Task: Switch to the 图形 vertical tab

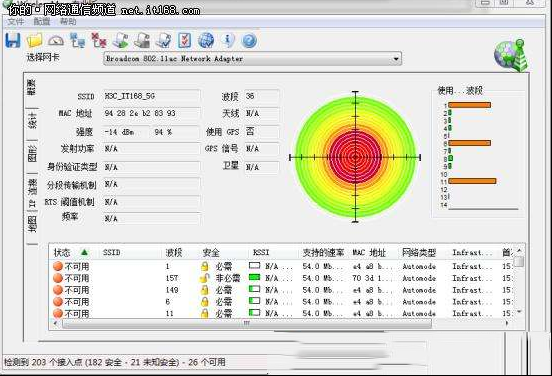Action: coord(32,153)
